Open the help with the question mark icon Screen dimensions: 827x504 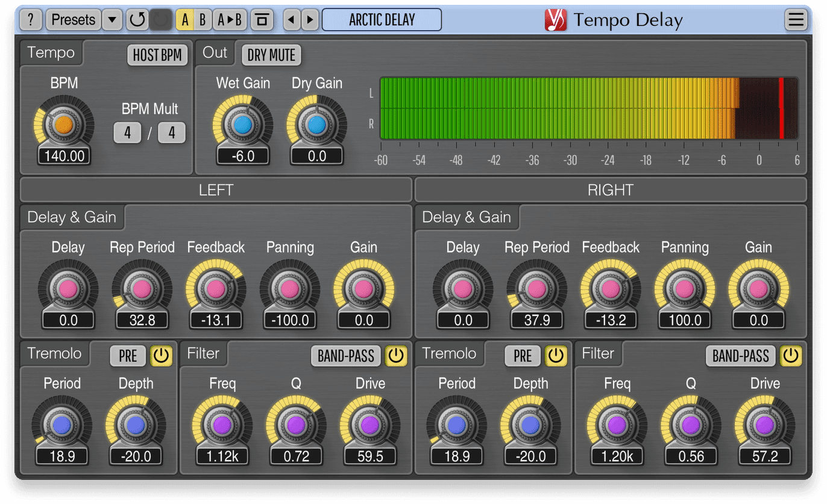31,19
